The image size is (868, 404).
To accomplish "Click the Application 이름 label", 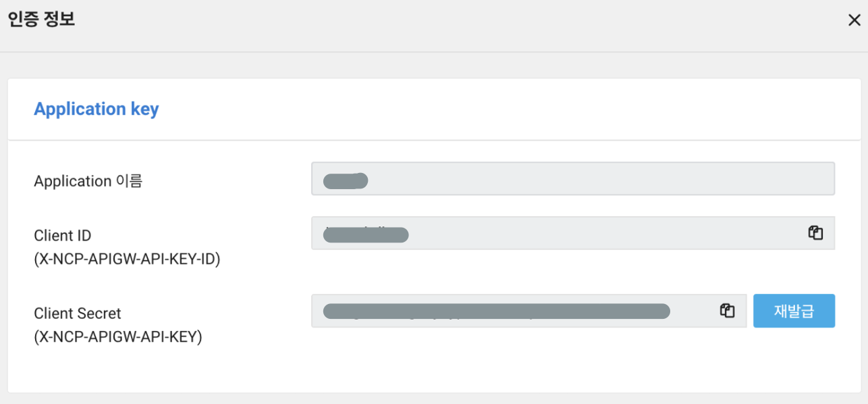I will (x=88, y=181).
